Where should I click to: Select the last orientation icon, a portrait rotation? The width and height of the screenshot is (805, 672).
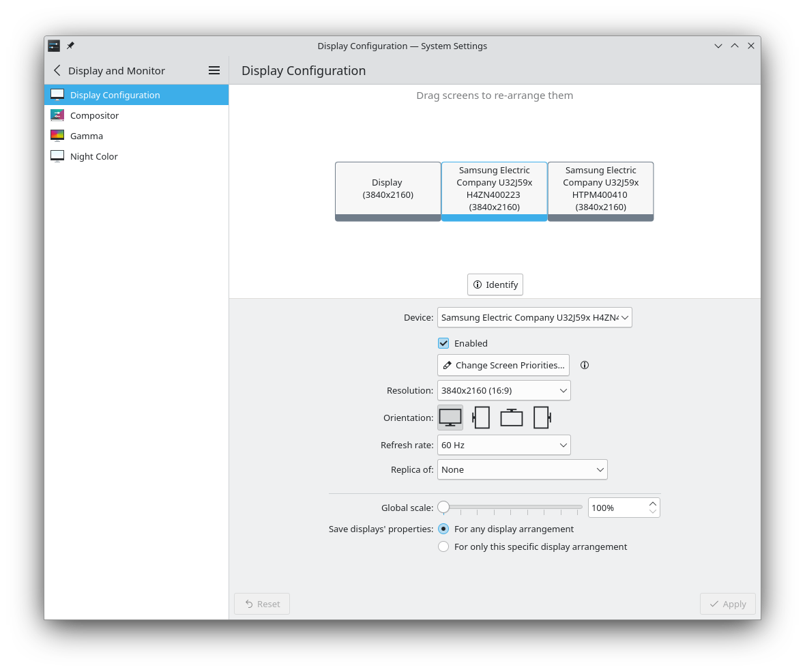pos(542,418)
